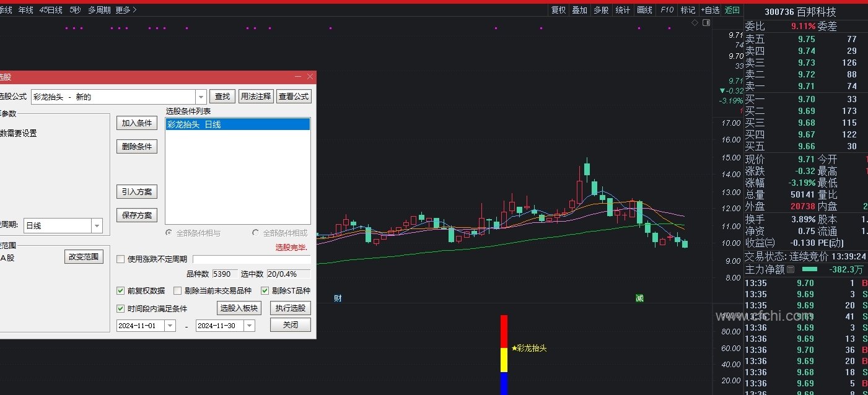Viewport: 868px width, 395px height.
Task: Click stock title 300736 百邦科技
Action: coord(800,12)
